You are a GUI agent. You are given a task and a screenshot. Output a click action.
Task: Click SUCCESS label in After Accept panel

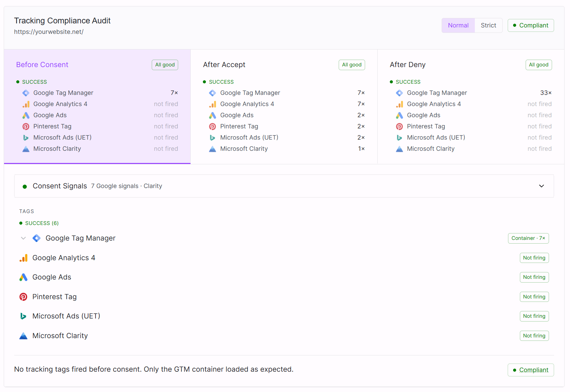221,82
